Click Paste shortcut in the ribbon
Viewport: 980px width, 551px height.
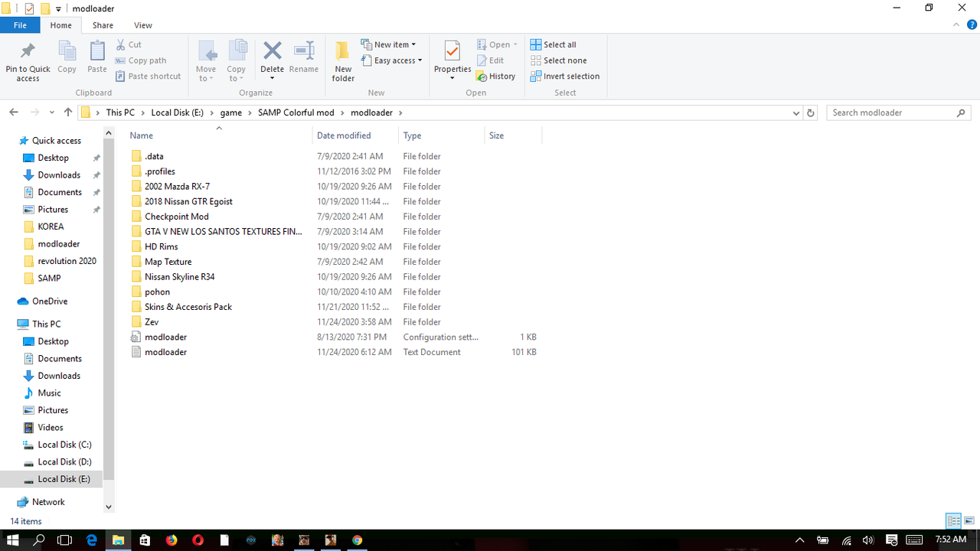click(x=149, y=76)
